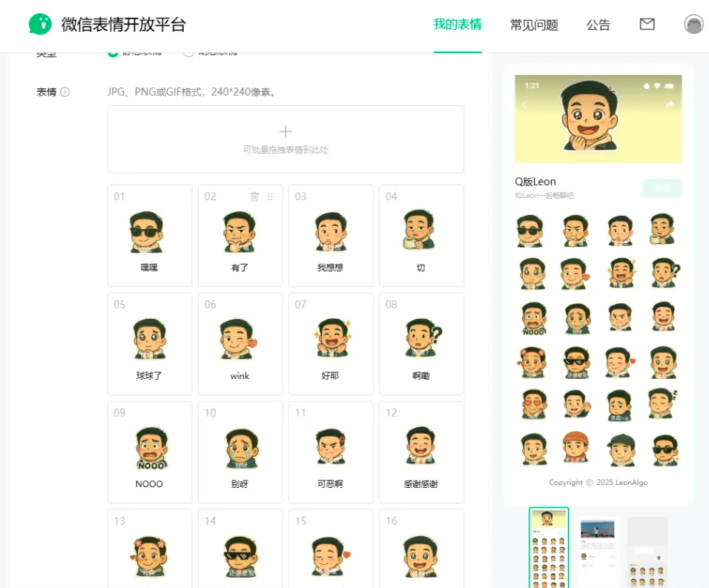Viewport: 709px width, 588px height.
Task: Select sticker card 03 我想想
Action: click(x=331, y=236)
